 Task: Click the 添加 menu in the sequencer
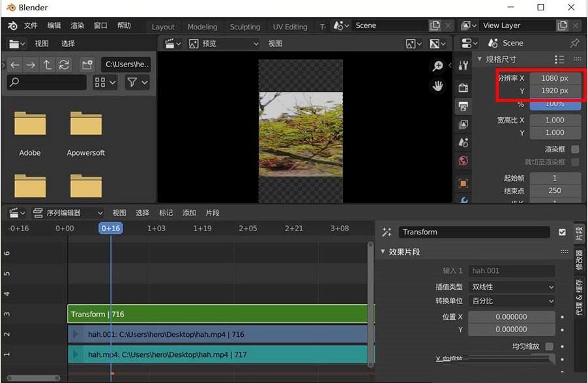(190, 212)
